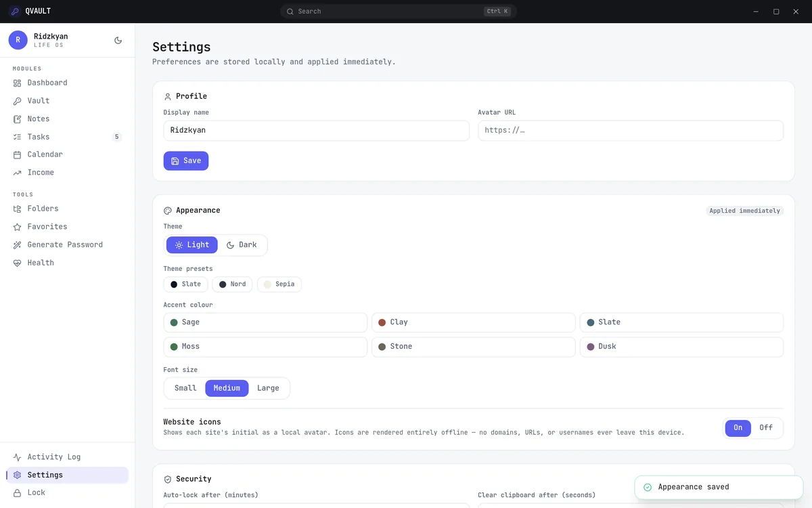Click the Avatar URL input field

[631, 131]
